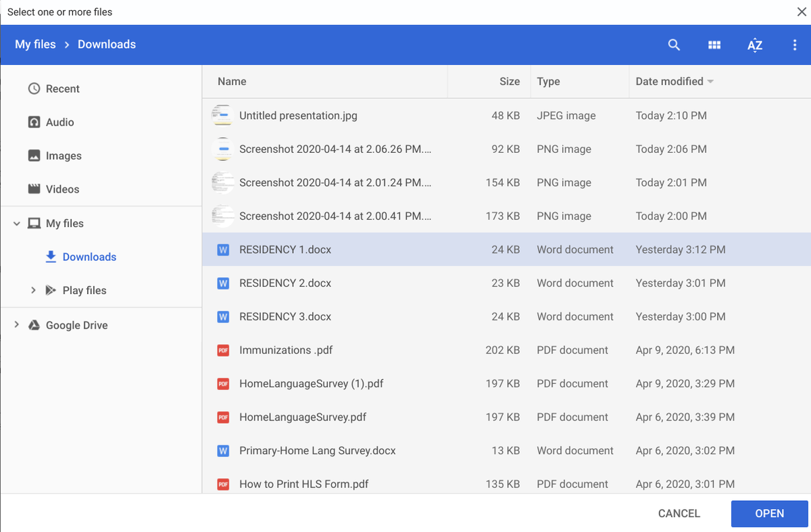Click Apr 9, 2020, 6:13 PM cell

(x=685, y=350)
